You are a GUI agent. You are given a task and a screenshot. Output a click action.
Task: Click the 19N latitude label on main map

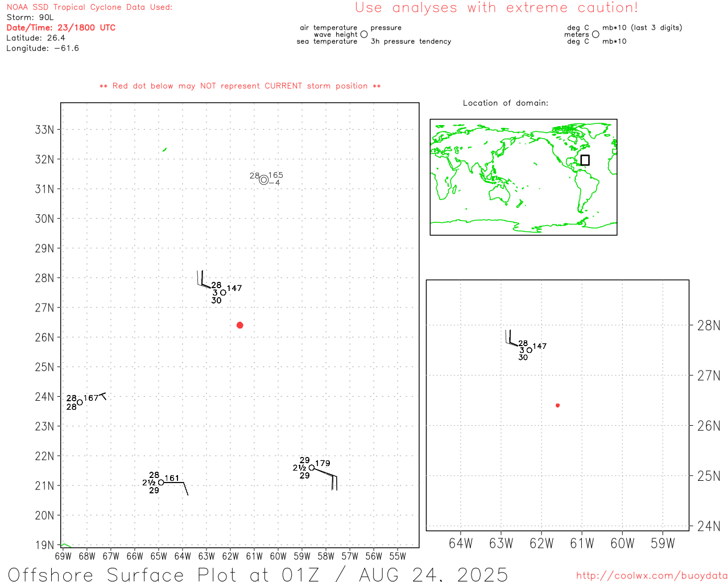click(45, 545)
